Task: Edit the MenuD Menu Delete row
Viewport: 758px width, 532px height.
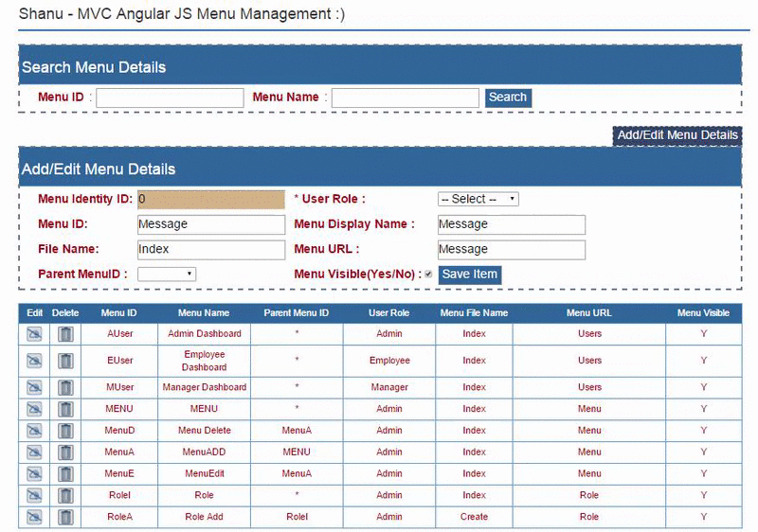Action: [x=34, y=430]
